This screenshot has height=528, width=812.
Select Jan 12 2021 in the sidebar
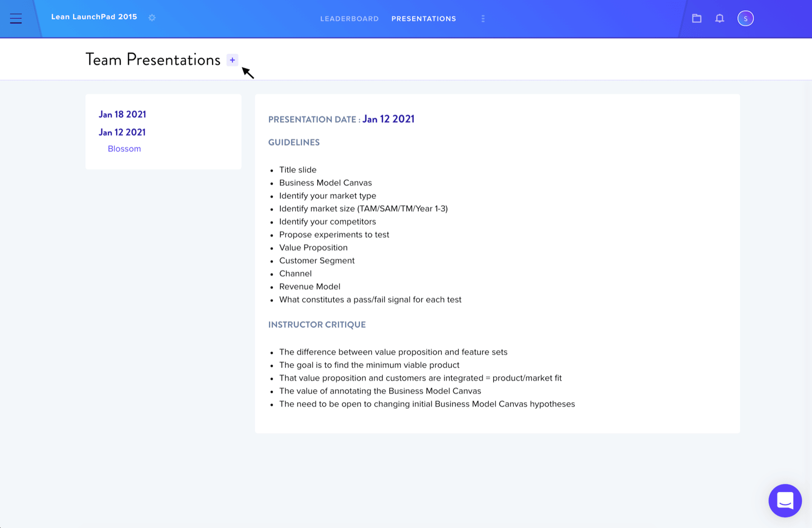122,132
